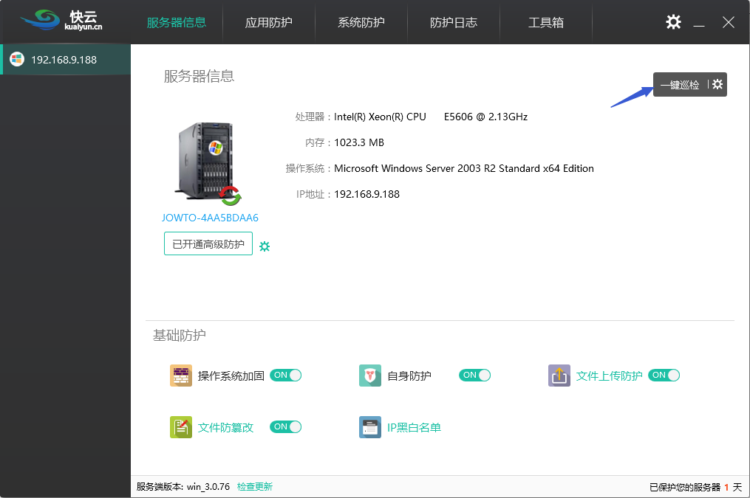
Task: Switch to 应用防护 tab
Action: pyautogui.click(x=268, y=23)
